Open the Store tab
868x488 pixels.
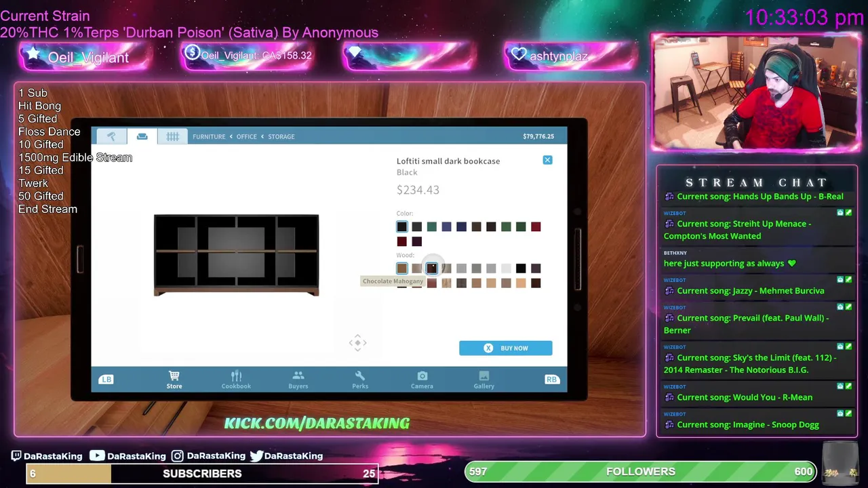pos(174,380)
